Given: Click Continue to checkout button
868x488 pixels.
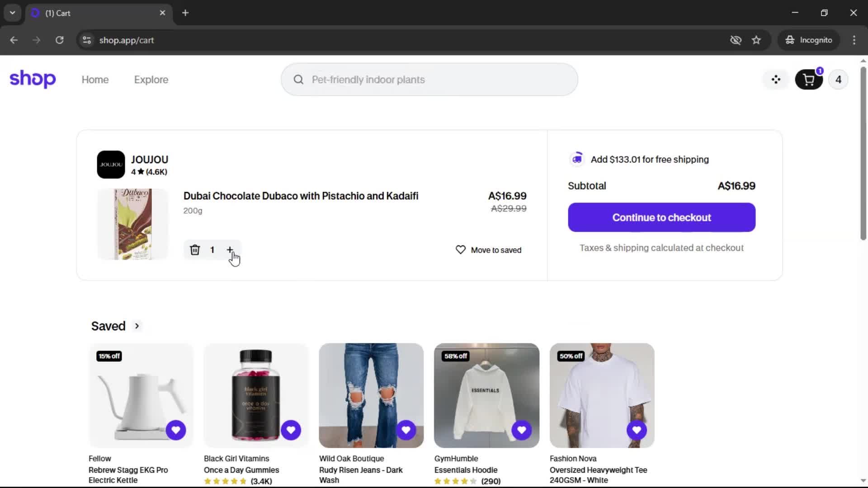Looking at the screenshot, I should pyautogui.click(x=661, y=217).
